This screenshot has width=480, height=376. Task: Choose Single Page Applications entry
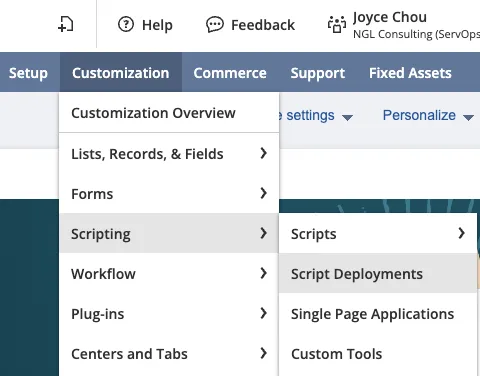pyautogui.click(x=378, y=313)
